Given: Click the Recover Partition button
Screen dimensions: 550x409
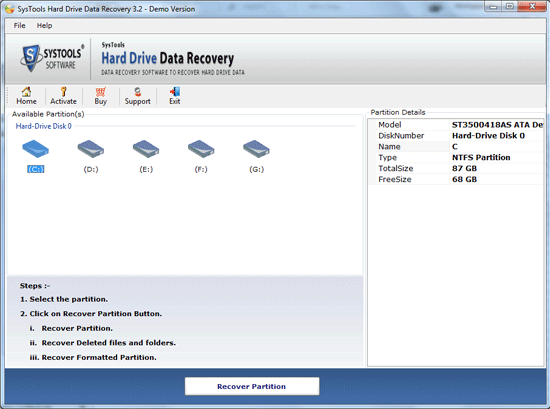Looking at the screenshot, I should tap(252, 386).
